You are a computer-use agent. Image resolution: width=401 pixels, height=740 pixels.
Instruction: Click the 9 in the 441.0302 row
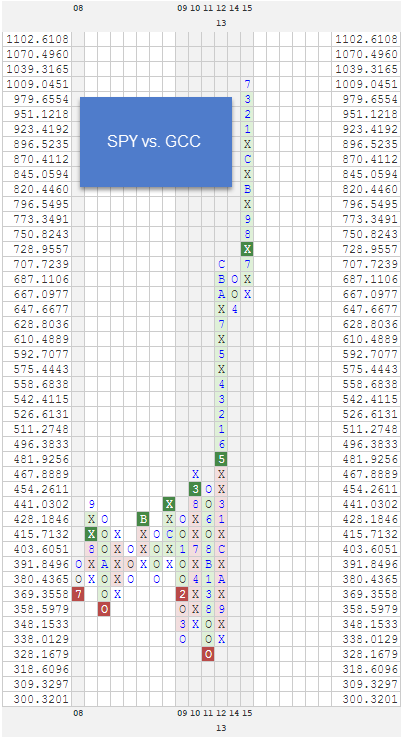click(x=92, y=504)
